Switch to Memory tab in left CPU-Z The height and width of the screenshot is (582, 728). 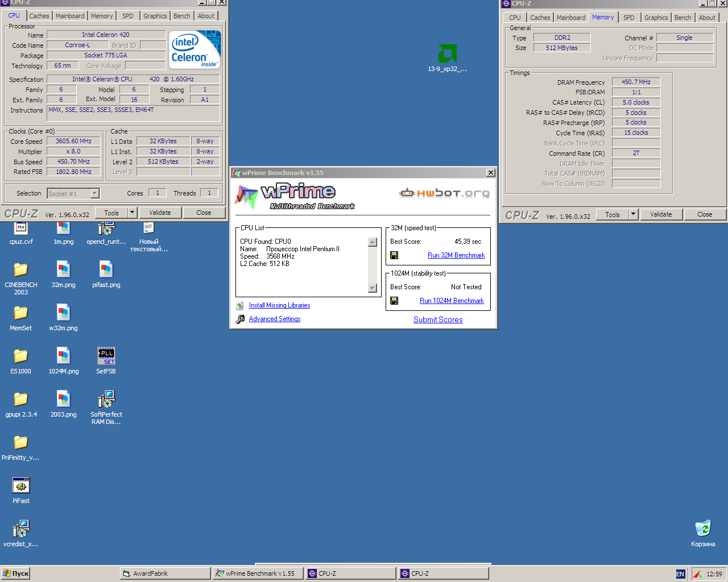coord(102,16)
